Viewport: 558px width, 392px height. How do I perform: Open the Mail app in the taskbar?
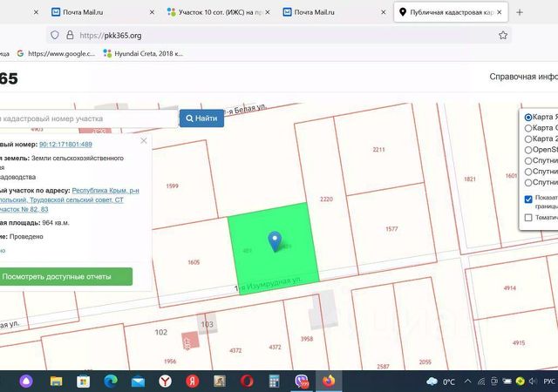[138, 382]
